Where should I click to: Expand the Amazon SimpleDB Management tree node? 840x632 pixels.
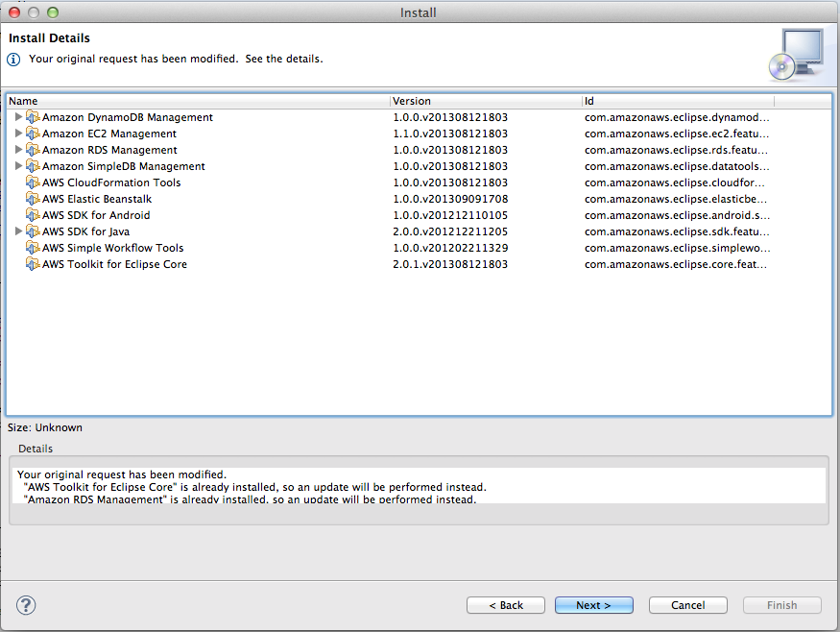tap(18, 165)
